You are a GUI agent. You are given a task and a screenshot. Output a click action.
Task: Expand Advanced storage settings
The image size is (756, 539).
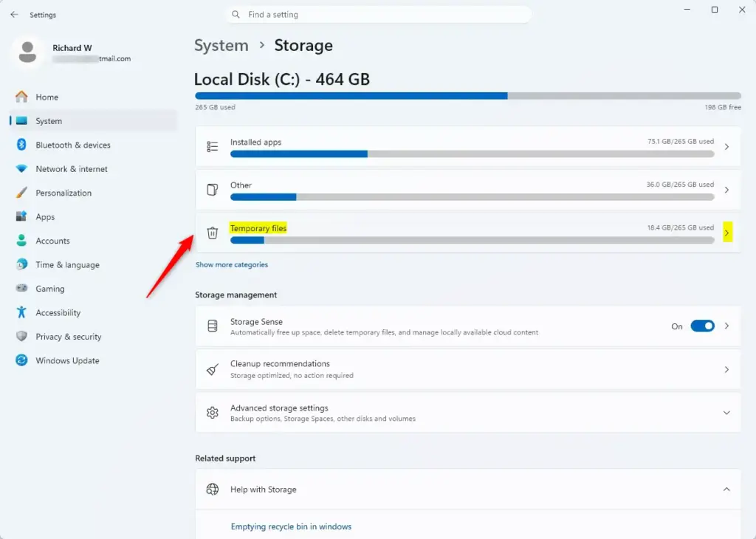726,413
